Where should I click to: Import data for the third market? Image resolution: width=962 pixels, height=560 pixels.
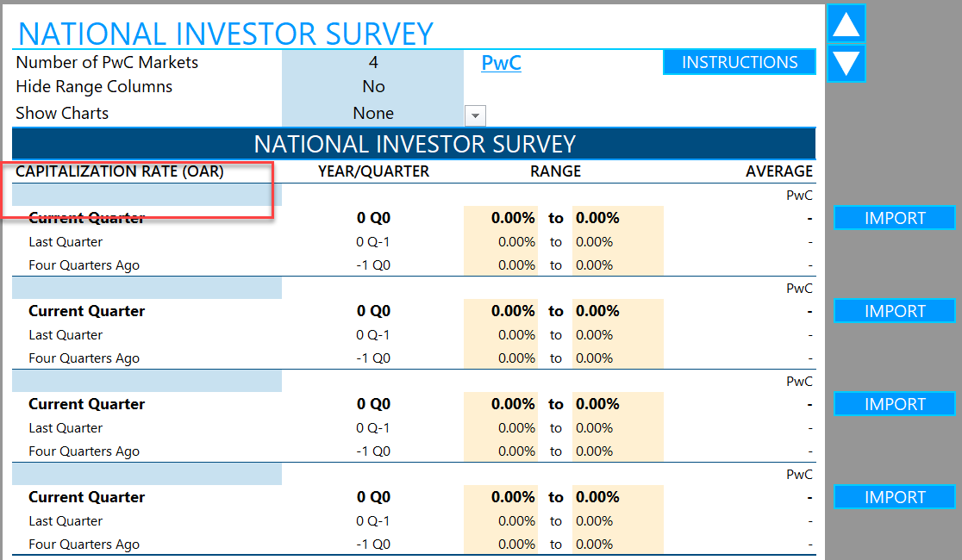[x=894, y=404]
